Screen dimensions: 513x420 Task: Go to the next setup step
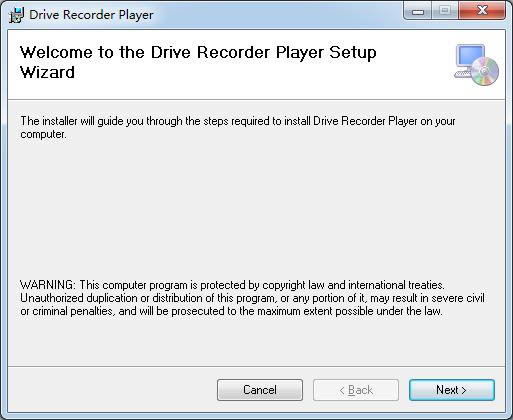[452, 390]
